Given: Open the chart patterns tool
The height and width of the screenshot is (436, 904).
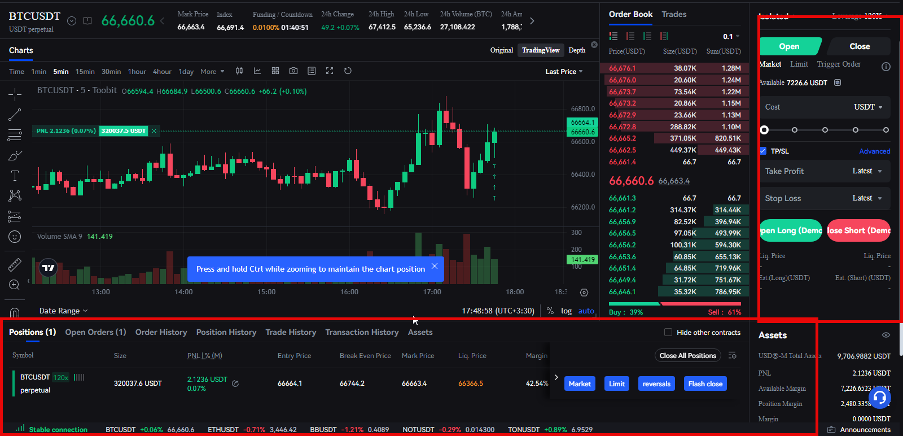Looking at the screenshot, I should point(15,196).
